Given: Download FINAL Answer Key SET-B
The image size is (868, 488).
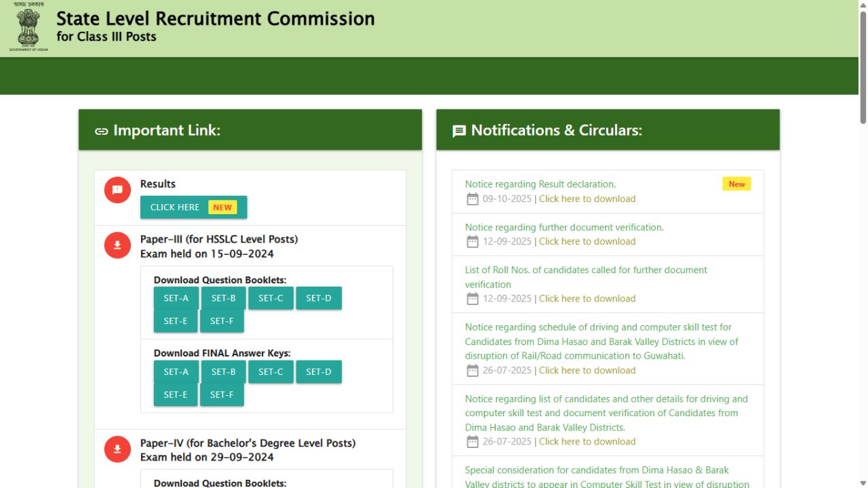Looking at the screenshot, I should pos(223,371).
